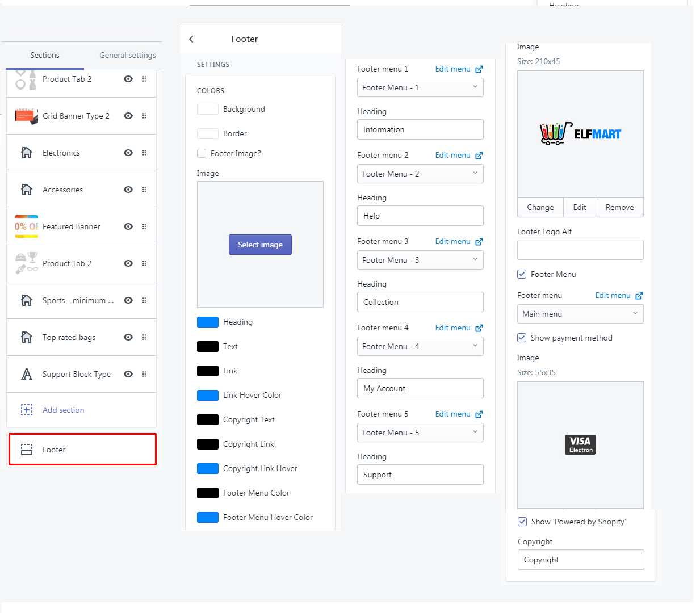Screen dimensions: 700x613
Task: Click Add section plus icon
Action: tap(27, 410)
